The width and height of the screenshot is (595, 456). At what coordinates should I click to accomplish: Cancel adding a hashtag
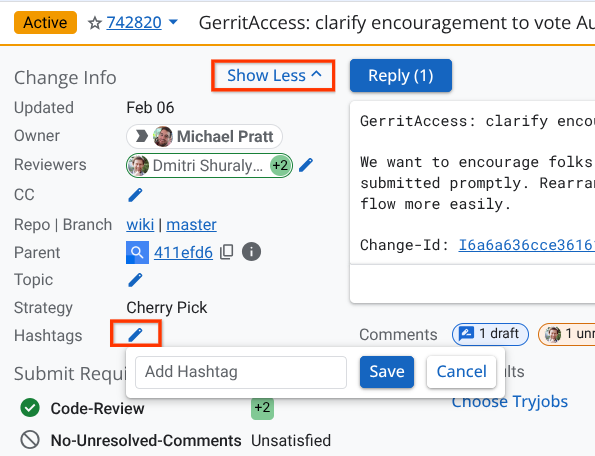[x=461, y=372]
